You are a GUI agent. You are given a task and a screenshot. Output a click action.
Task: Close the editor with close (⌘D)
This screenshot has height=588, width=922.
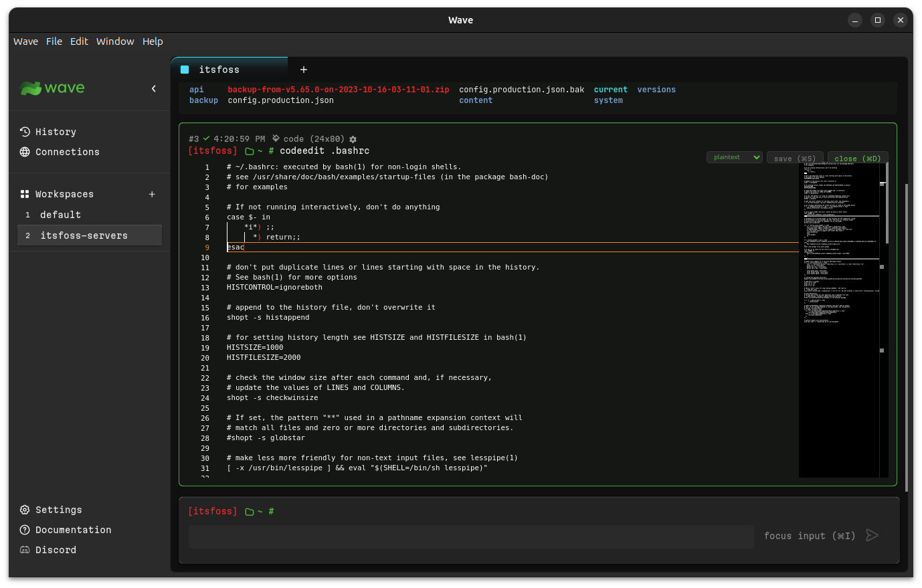858,158
